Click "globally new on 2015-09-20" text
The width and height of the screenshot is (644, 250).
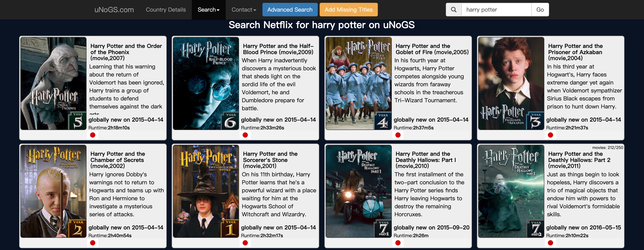coord(431,227)
